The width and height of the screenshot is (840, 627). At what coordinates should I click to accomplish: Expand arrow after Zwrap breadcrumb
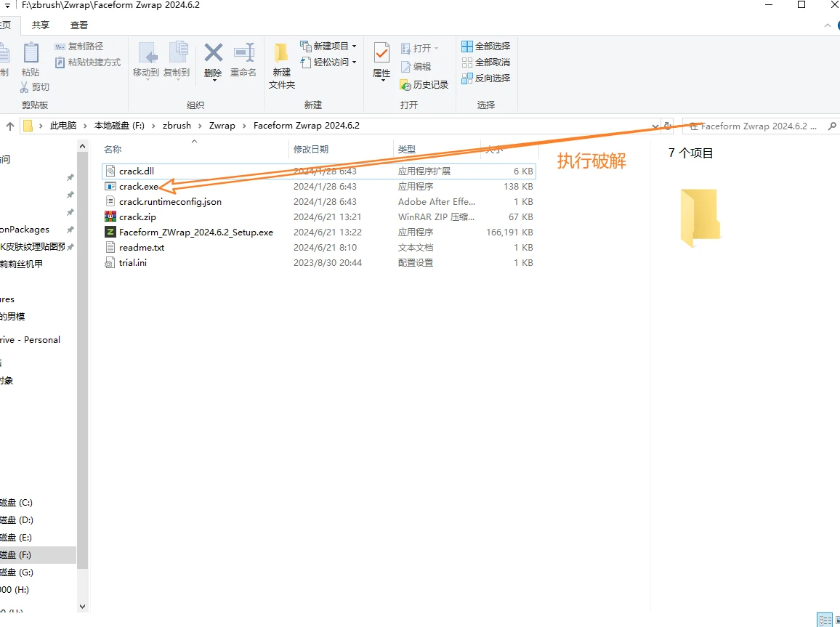click(x=245, y=126)
